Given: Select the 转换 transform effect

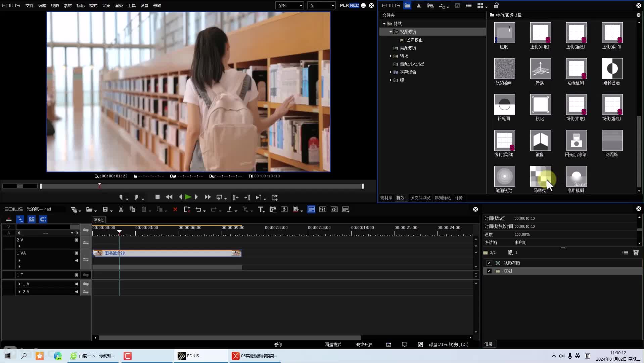Looking at the screenshot, I should point(540,68).
